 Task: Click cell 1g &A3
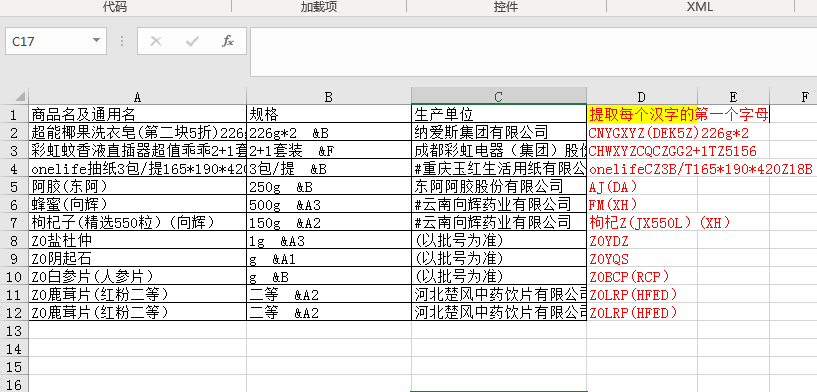tap(329, 241)
